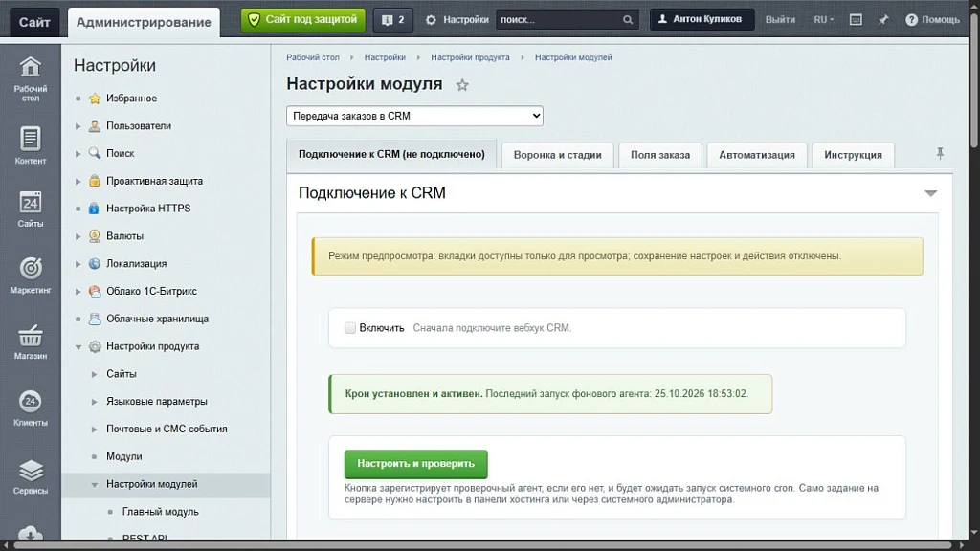This screenshot has height=551, width=980.
Task: Go to Настройки breadcrumb link
Action: 385,57
